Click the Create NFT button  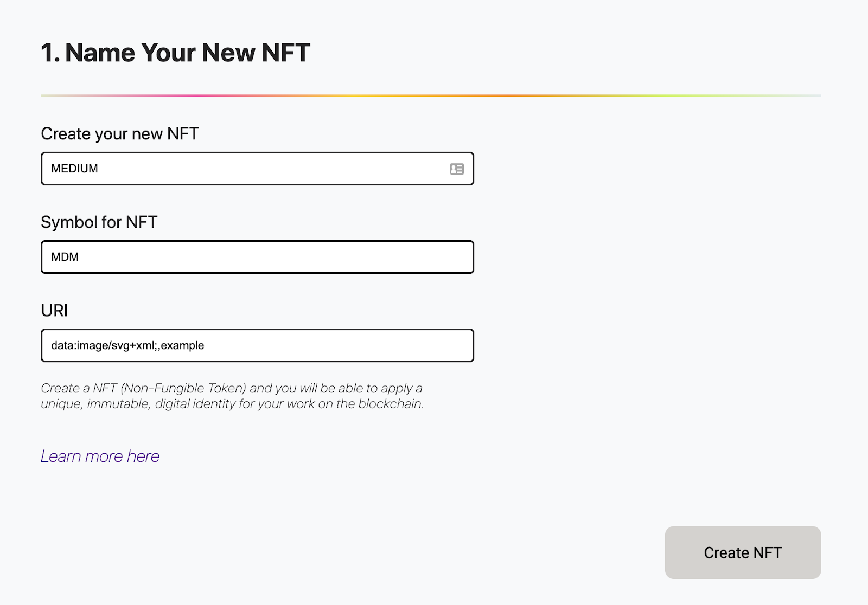pyautogui.click(x=743, y=552)
